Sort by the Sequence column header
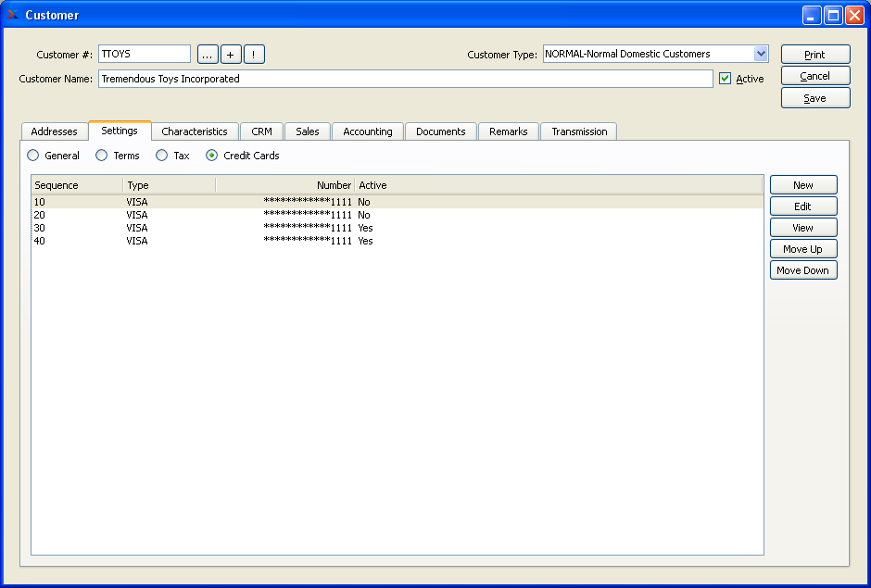The image size is (871, 588). click(77, 185)
